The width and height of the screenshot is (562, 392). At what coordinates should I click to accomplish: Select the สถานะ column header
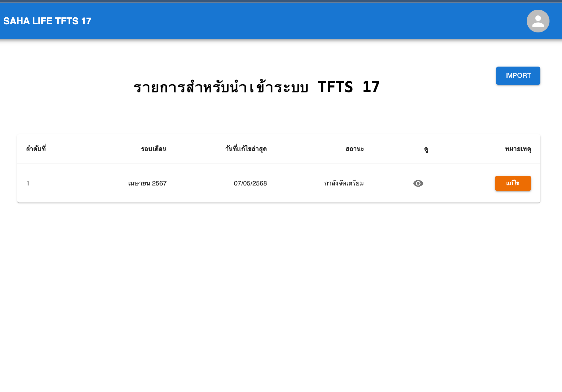(355, 149)
